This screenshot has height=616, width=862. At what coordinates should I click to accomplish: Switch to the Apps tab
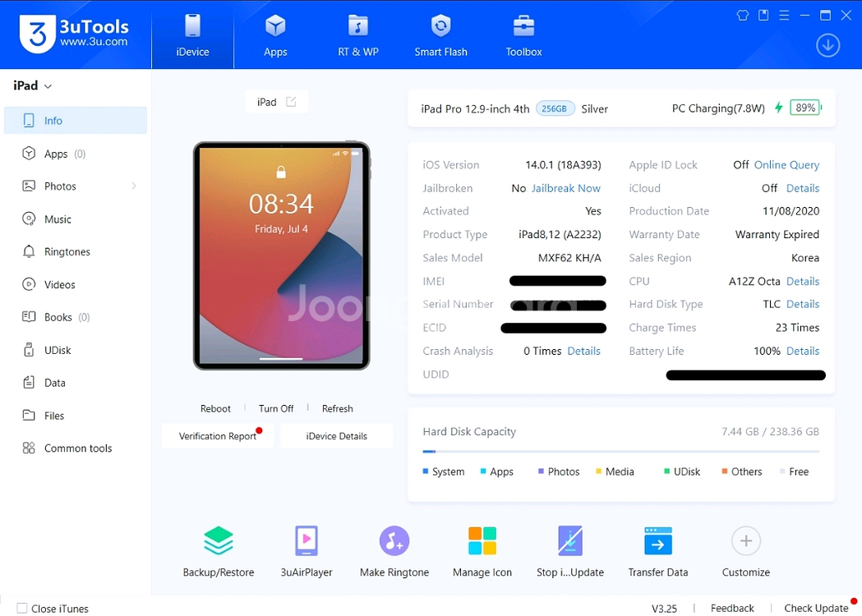(x=275, y=34)
